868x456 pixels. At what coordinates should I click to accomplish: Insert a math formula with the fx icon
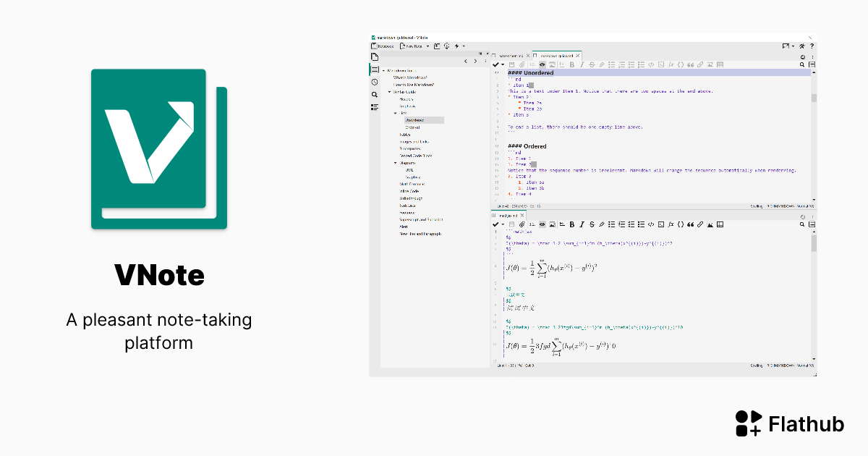672,64
